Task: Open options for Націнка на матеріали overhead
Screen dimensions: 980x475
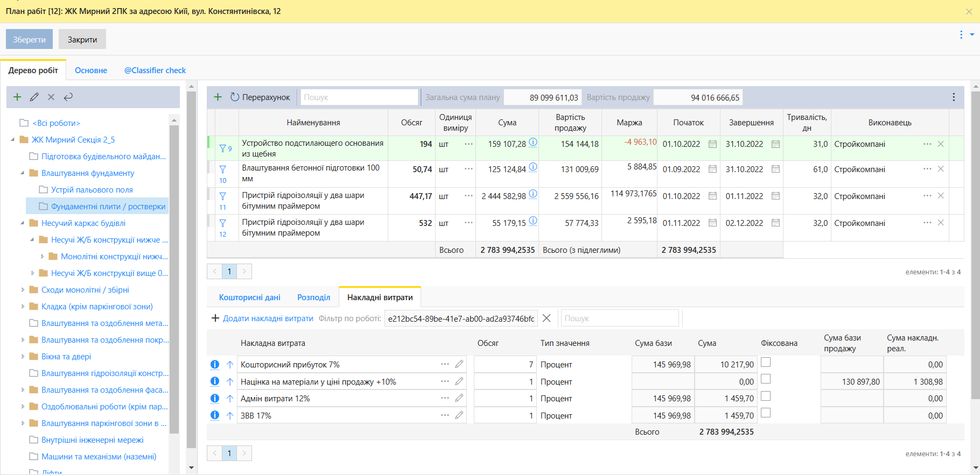Action: coord(445,381)
